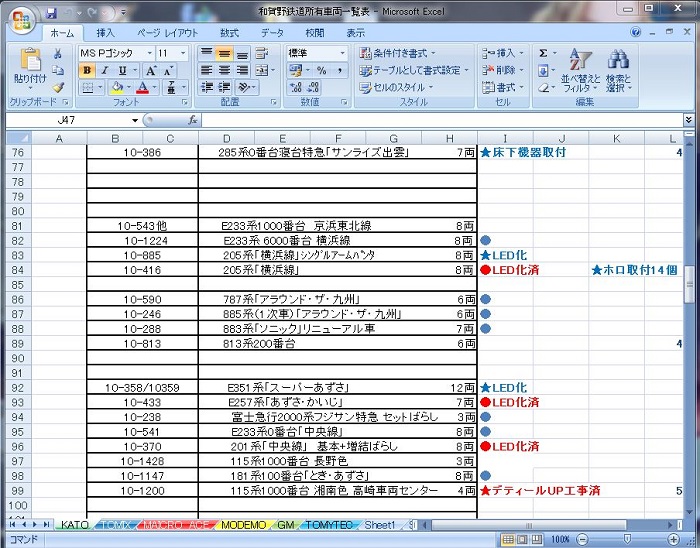Select the TOMYTEC sheet tab
700x548 pixels.
point(329,525)
